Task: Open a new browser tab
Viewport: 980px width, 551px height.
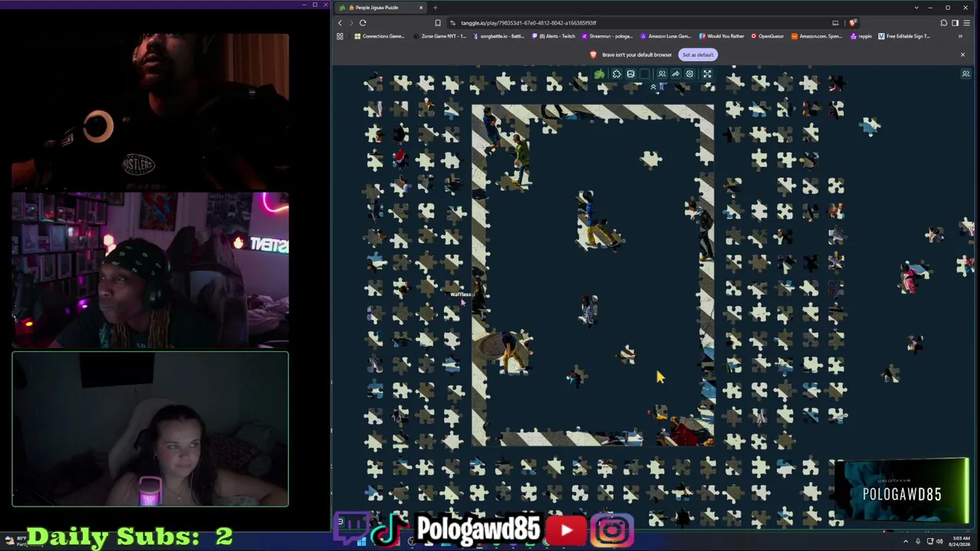Action: click(435, 8)
